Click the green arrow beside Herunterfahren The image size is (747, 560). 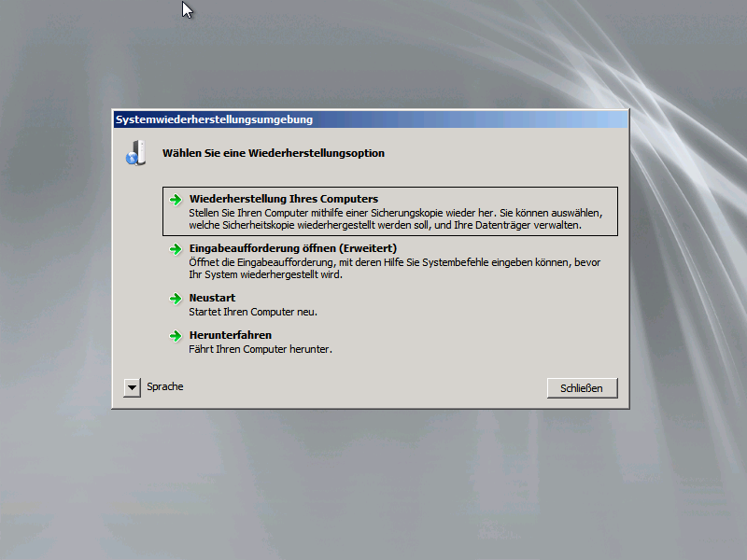coord(175,336)
